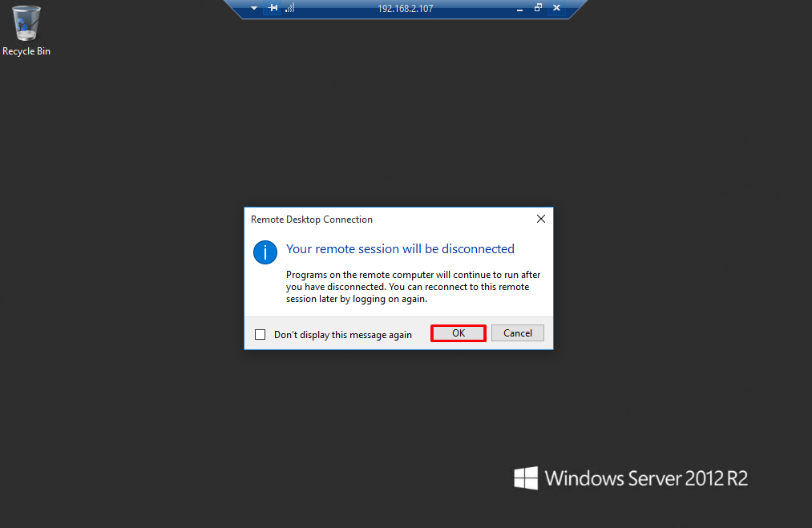Confirm disconnect with the OK button

(x=459, y=333)
